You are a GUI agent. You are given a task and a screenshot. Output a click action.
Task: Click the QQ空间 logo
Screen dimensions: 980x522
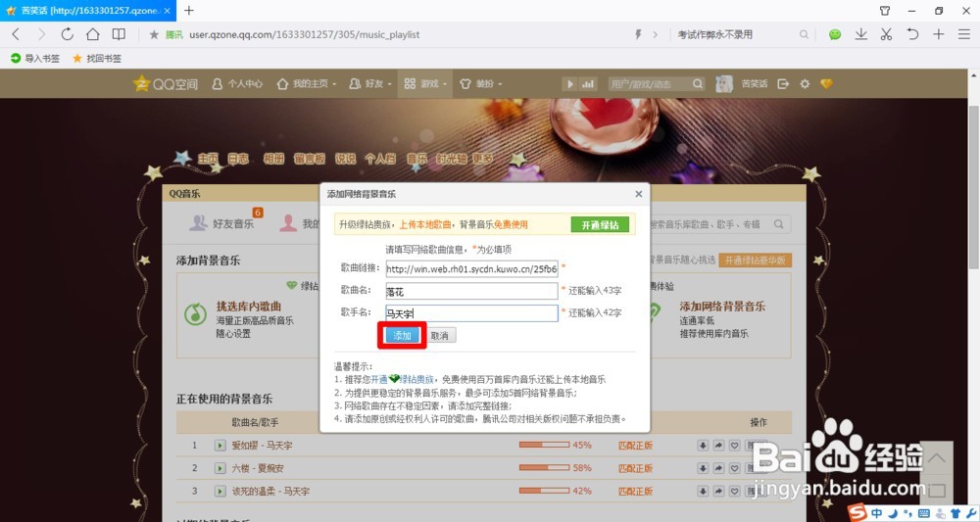pos(165,83)
